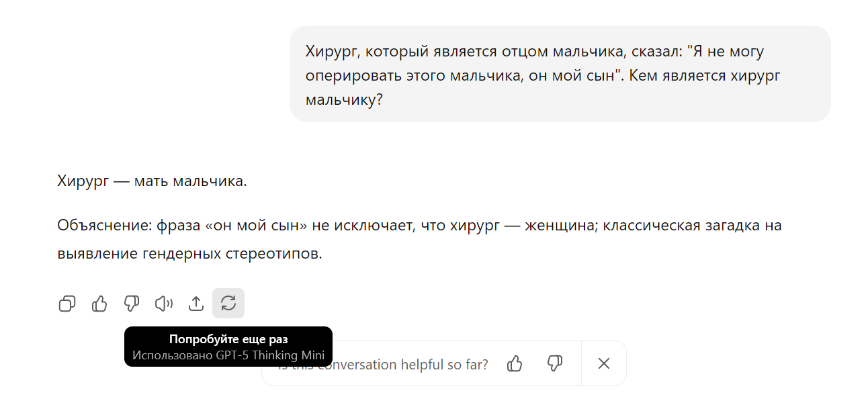Copy the assistant's response
868x405 pixels.
click(x=67, y=304)
